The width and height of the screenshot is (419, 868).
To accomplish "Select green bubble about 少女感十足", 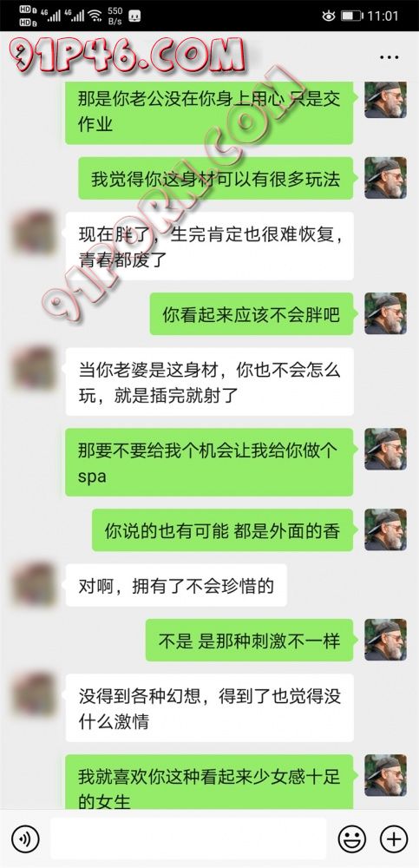I will point(209,782).
